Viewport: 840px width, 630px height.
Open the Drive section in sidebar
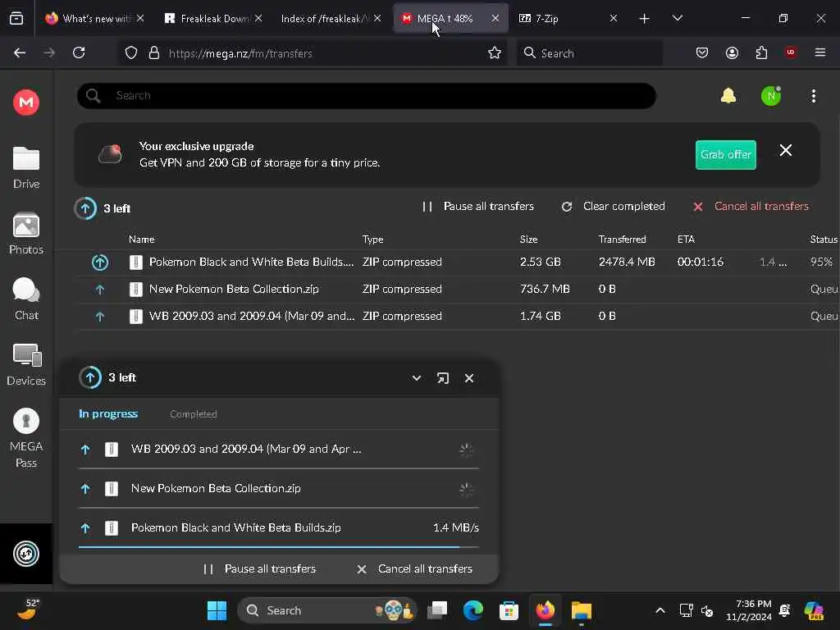(26, 167)
